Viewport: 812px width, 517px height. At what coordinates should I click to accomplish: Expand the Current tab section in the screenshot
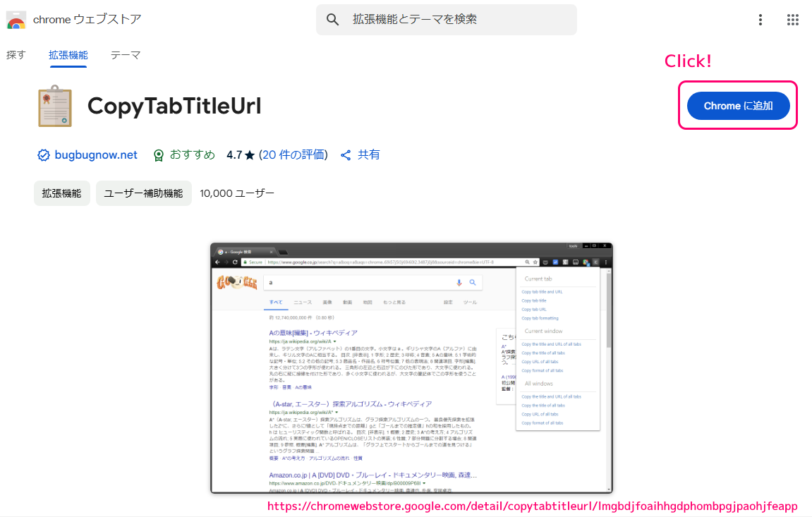pyautogui.click(x=537, y=278)
